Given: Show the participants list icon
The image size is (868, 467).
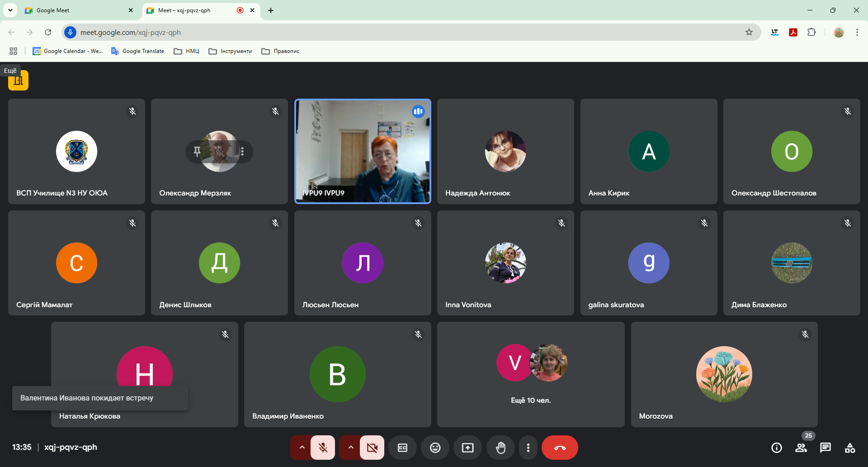Looking at the screenshot, I should pyautogui.click(x=801, y=448).
